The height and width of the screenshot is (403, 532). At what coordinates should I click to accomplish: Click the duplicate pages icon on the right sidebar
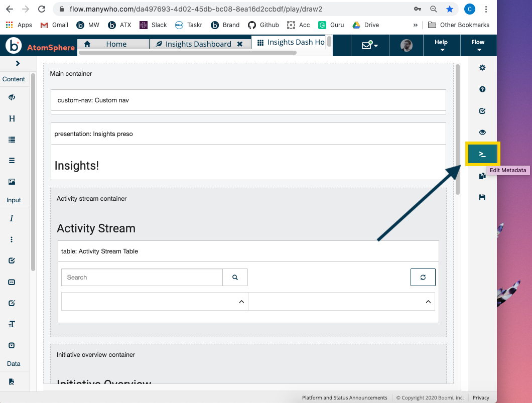point(482,176)
